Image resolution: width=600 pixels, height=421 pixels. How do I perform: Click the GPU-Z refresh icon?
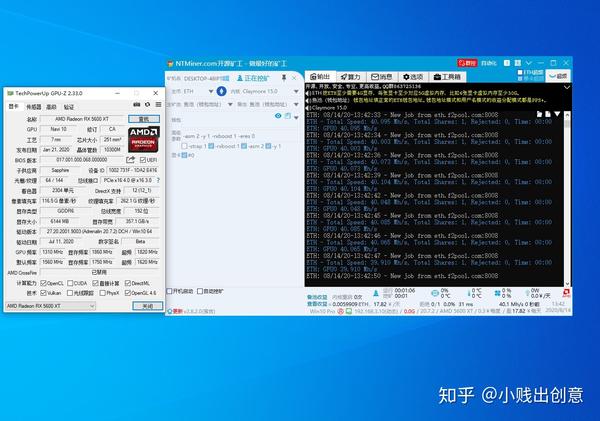147,104
